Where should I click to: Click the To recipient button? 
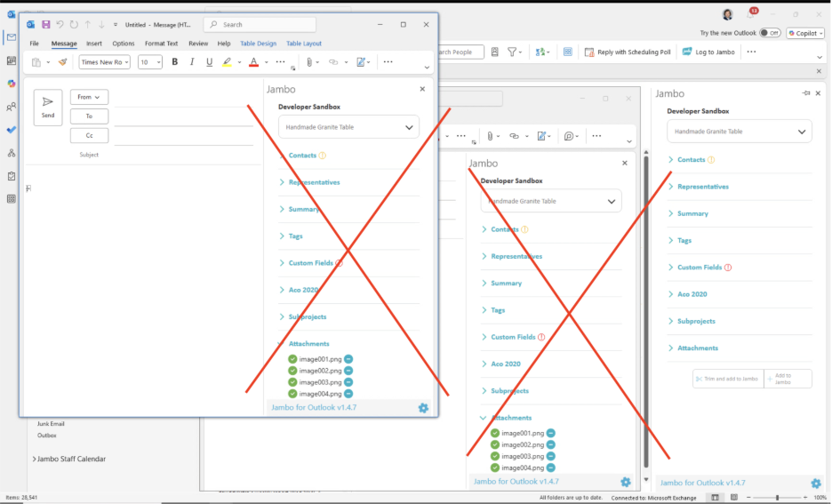pos(89,116)
